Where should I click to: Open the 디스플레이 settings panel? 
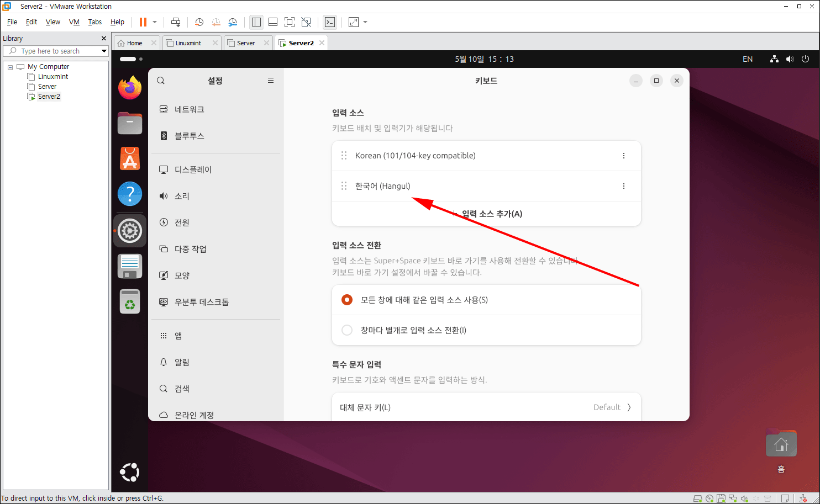pyautogui.click(x=215, y=169)
